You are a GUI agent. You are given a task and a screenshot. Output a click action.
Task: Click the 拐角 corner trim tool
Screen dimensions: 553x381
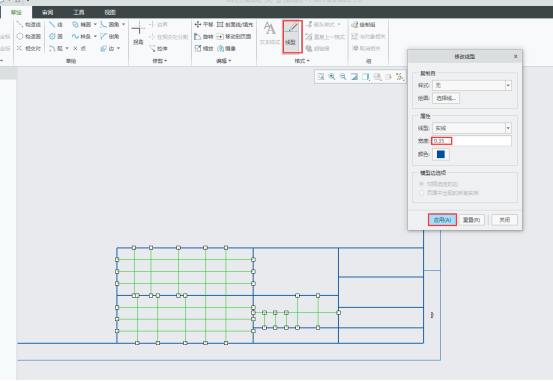(x=138, y=34)
